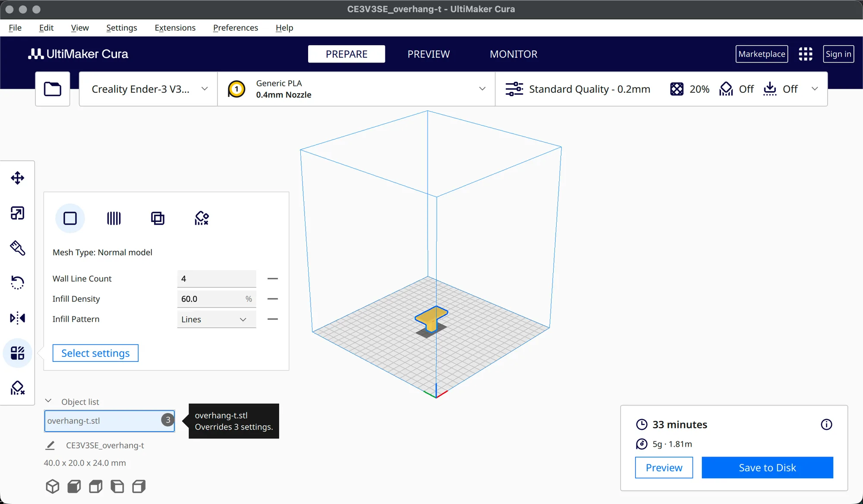The width and height of the screenshot is (863, 504).
Task: Collapse the Object list
Action: tap(48, 401)
